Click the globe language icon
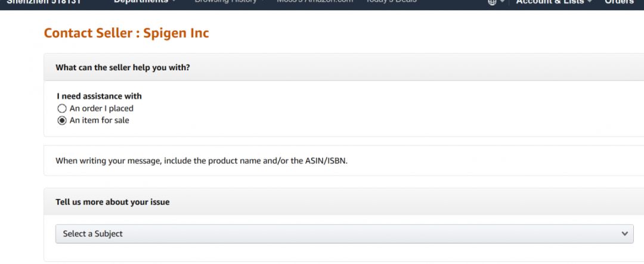Image resolution: width=644 pixels, height=264 pixels. 493,2
